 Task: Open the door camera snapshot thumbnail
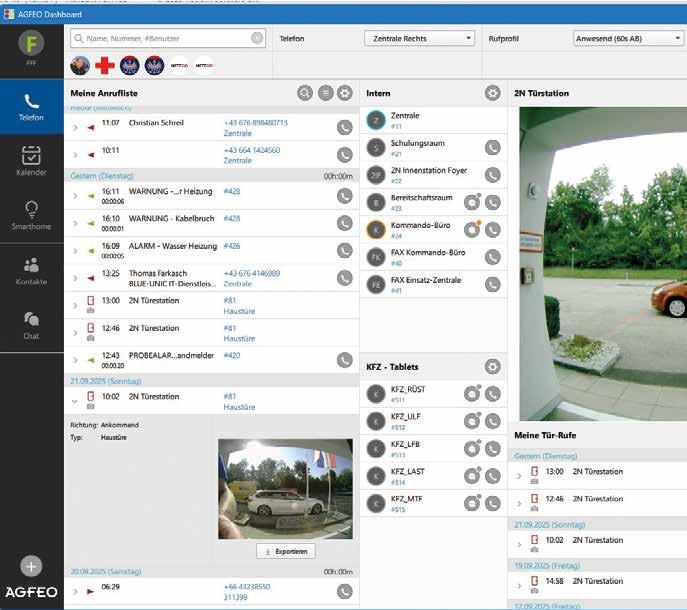click(285, 489)
